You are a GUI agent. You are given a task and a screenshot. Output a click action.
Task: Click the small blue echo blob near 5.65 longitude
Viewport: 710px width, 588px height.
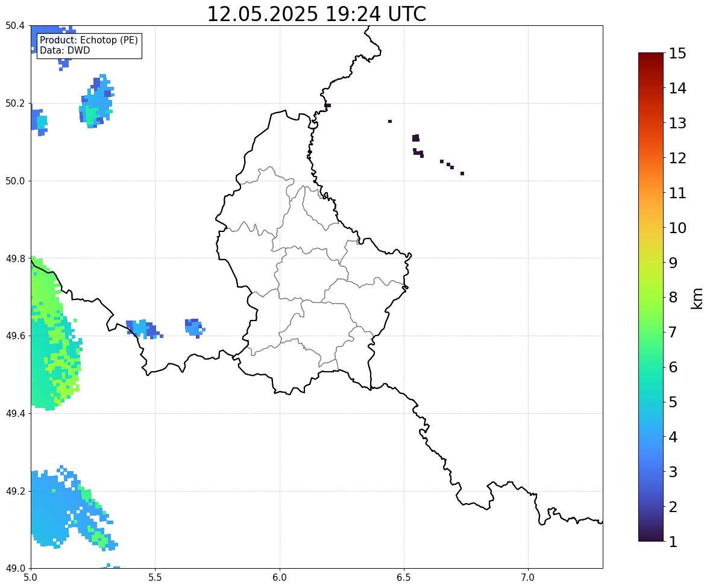pyautogui.click(x=195, y=328)
